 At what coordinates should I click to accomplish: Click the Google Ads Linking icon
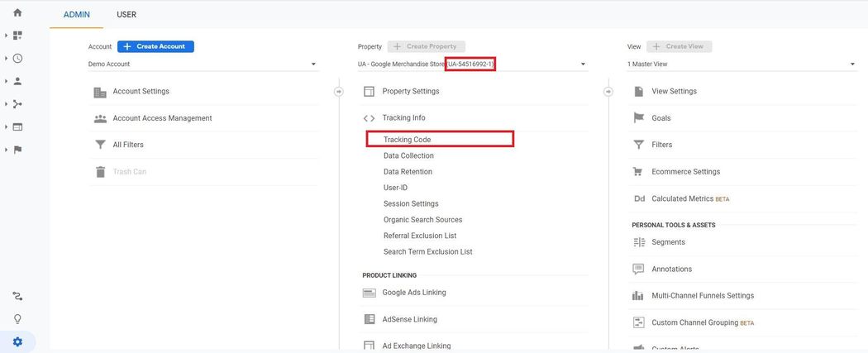(x=369, y=293)
